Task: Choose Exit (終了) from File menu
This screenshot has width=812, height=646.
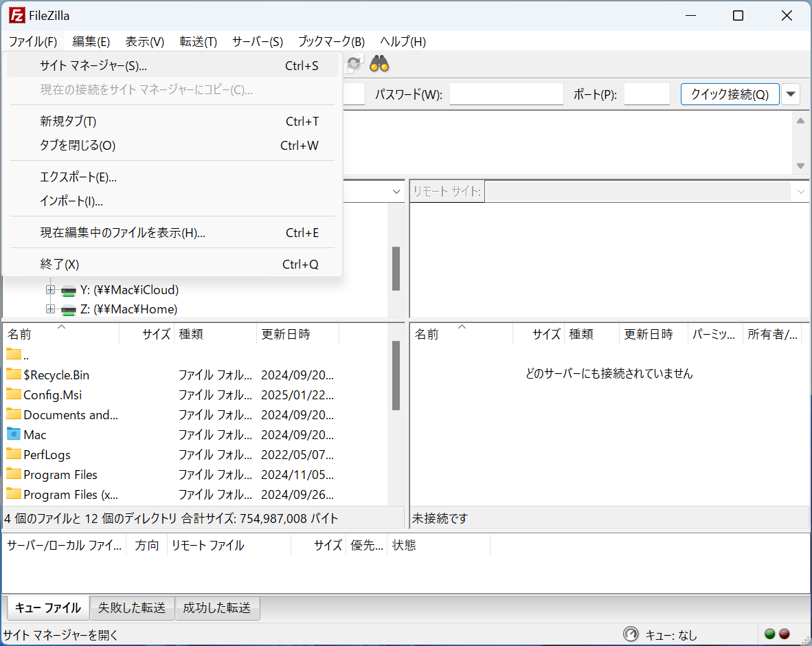Action: click(172, 265)
